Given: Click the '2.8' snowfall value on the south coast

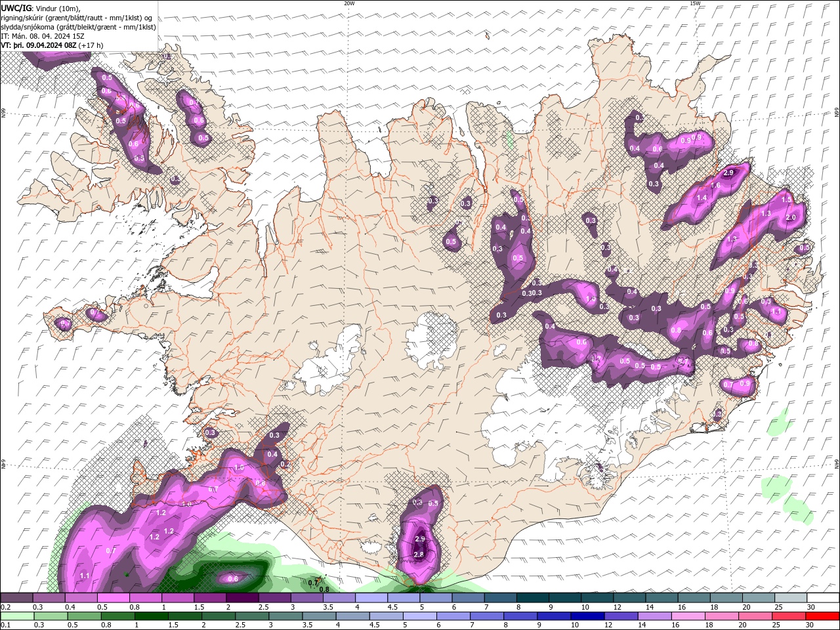Looking at the screenshot, I should tap(419, 555).
